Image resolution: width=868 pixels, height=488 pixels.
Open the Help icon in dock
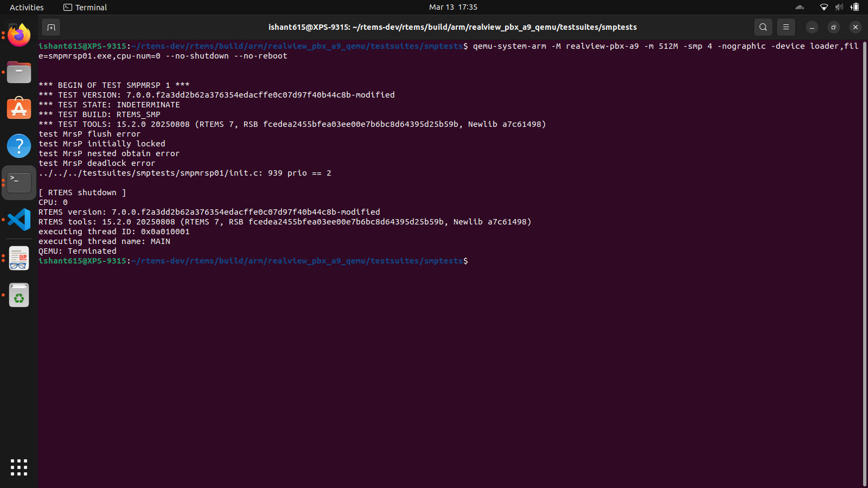click(19, 146)
